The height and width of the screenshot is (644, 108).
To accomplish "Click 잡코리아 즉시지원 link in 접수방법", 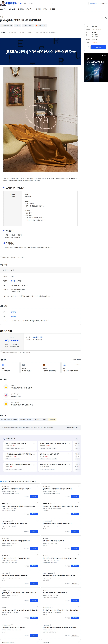I will (x=38, y=337).
